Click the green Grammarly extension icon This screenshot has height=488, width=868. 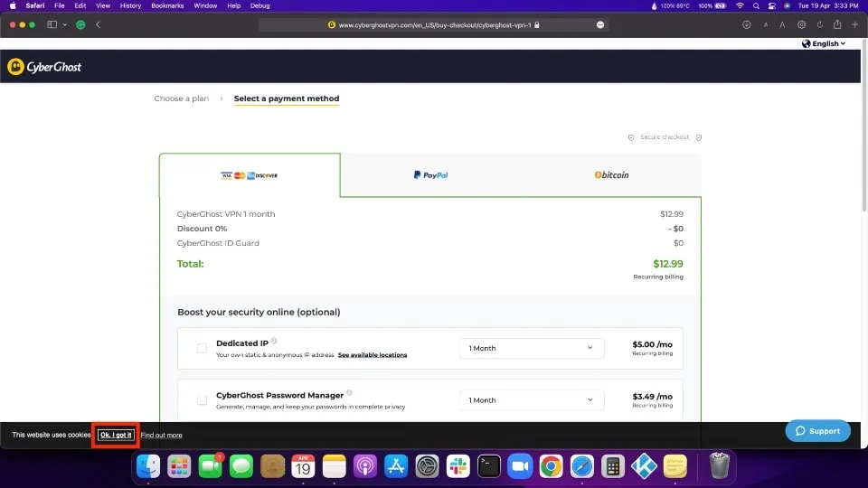[x=80, y=25]
